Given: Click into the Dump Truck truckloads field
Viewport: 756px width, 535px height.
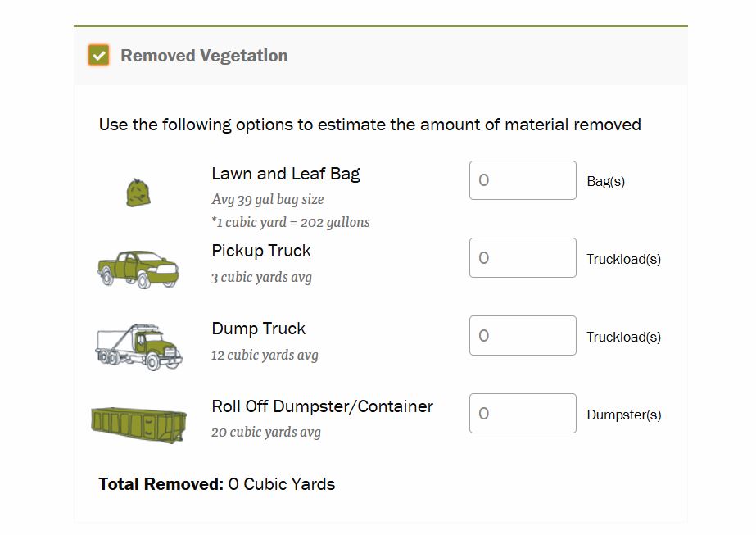Looking at the screenshot, I should (x=523, y=336).
